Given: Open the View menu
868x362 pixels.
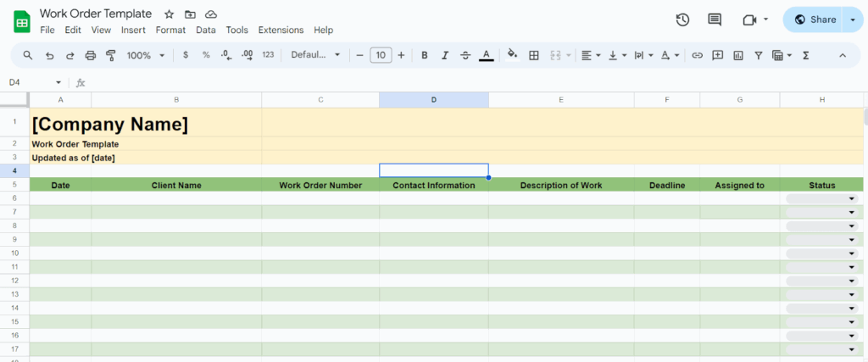Looking at the screenshot, I should (102, 30).
